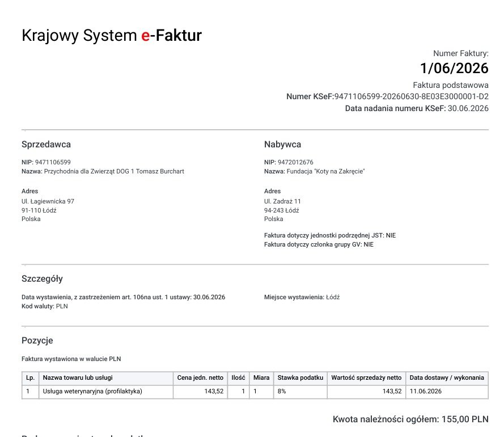Click the Sprzedawca section heading
Screen dimensions: 504x437
pos(46,145)
